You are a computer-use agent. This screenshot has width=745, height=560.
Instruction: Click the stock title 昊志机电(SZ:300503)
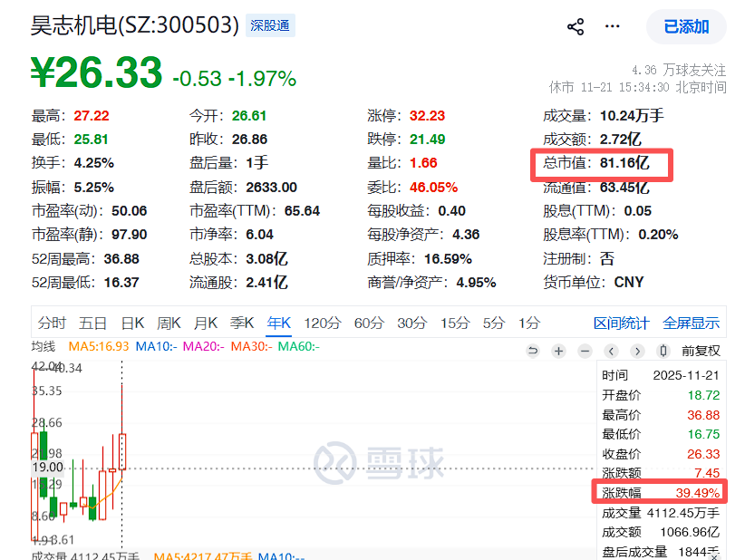(x=135, y=25)
